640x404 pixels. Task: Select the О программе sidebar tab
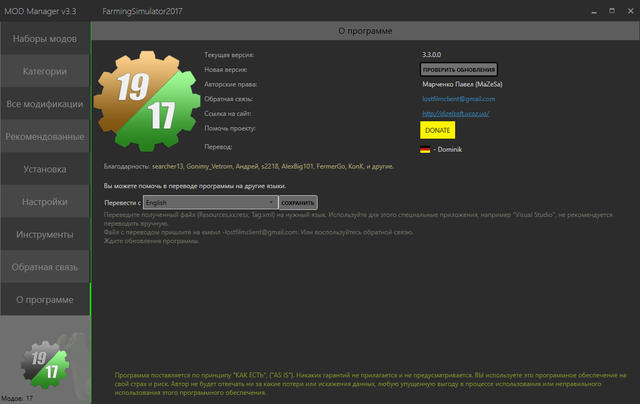tap(45, 299)
